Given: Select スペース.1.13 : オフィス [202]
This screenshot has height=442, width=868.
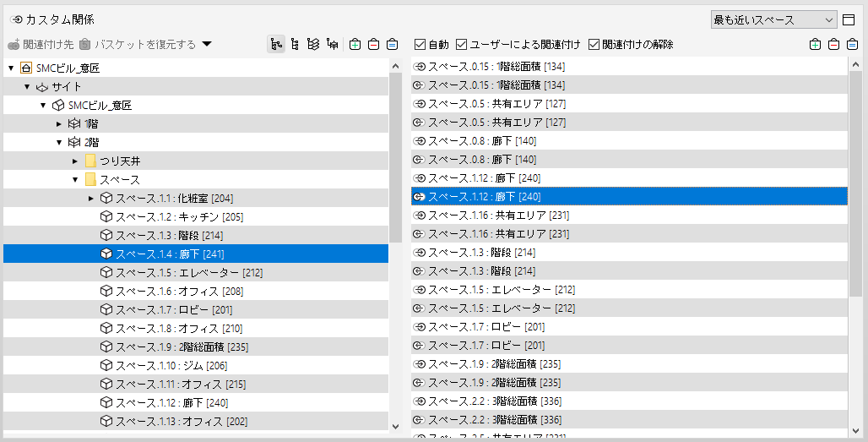Looking at the screenshot, I should coord(196,421).
